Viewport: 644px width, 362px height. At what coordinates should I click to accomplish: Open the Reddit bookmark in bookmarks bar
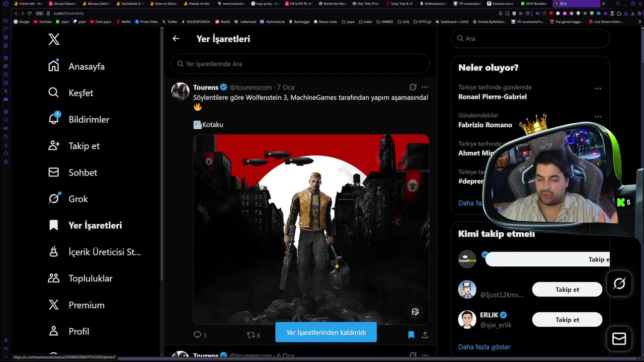point(223,22)
